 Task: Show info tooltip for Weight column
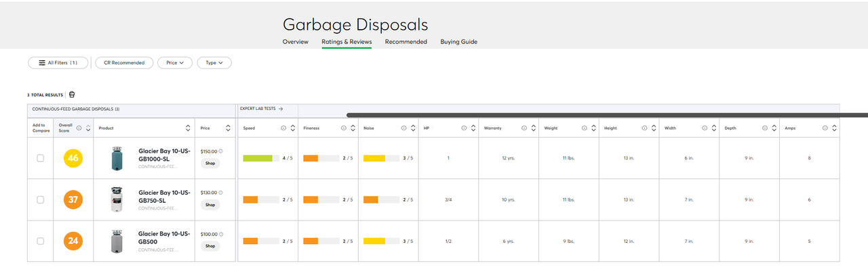point(585,127)
